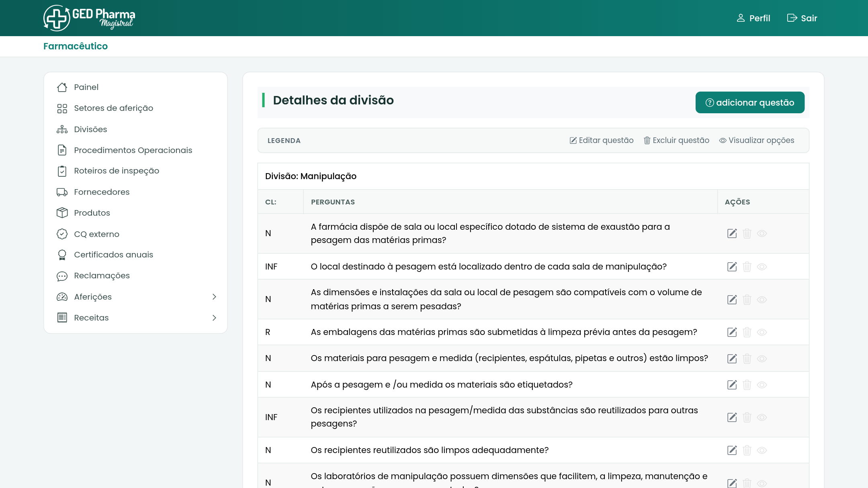Click the PERGUNTAS column header
The height and width of the screenshot is (488, 868).
(333, 202)
